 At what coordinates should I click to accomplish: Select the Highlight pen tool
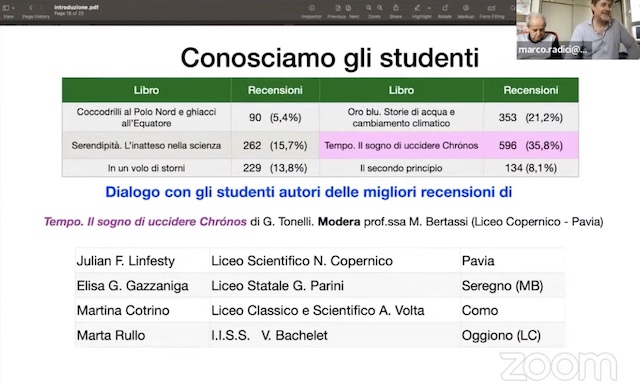pos(417,8)
